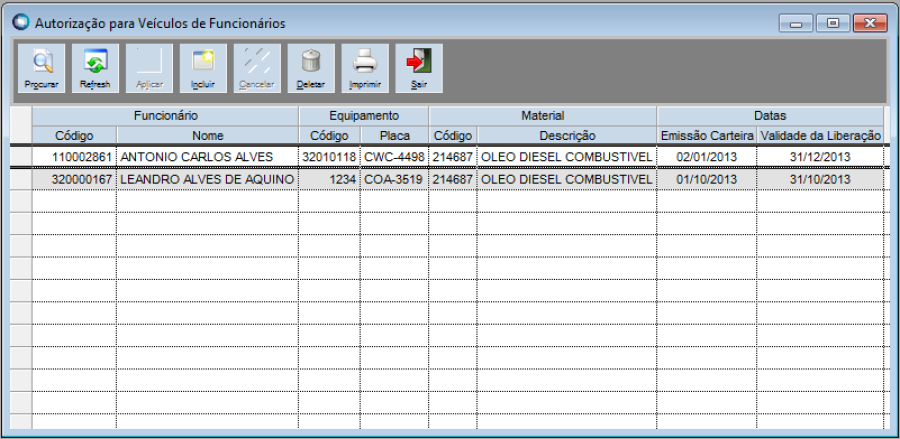Open the Procurar search tool

point(41,68)
